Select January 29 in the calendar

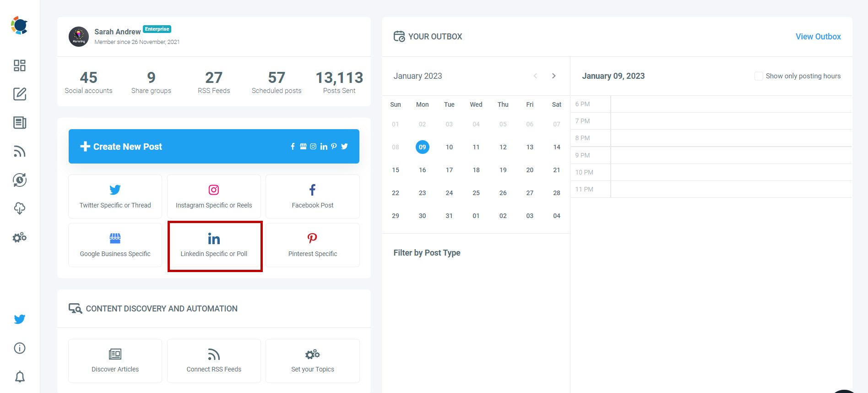[x=396, y=216]
